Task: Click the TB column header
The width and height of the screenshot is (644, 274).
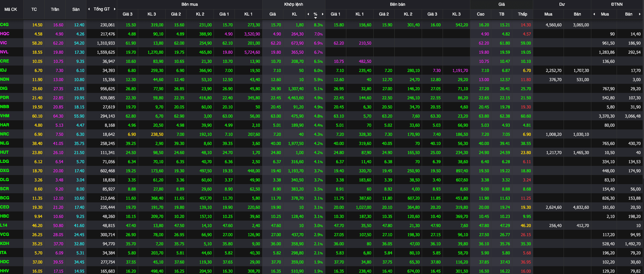Action: pos(501,14)
